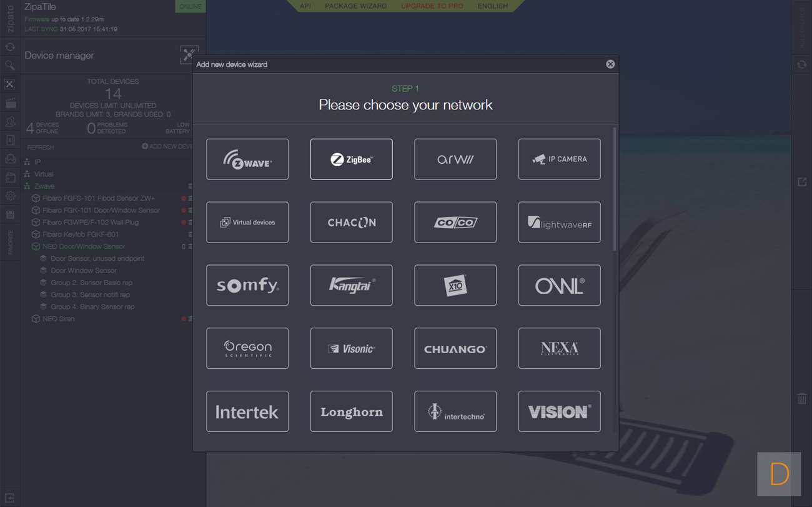Select Fibaro FGWPE/F-102 Wall Plug device

(91, 222)
